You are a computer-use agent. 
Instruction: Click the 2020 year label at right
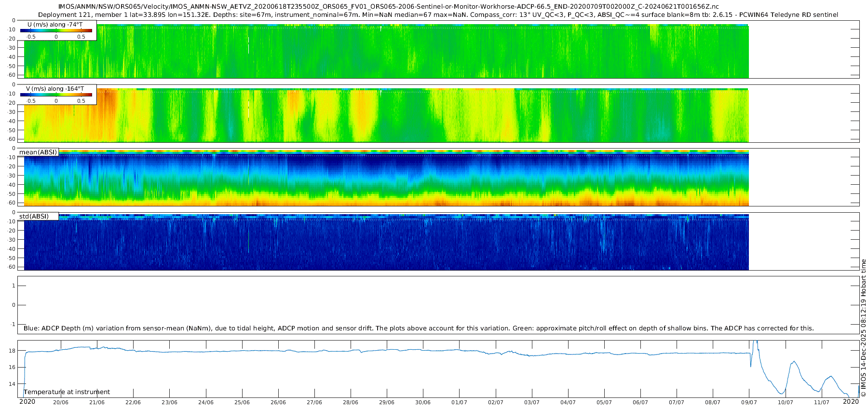[851, 402]
